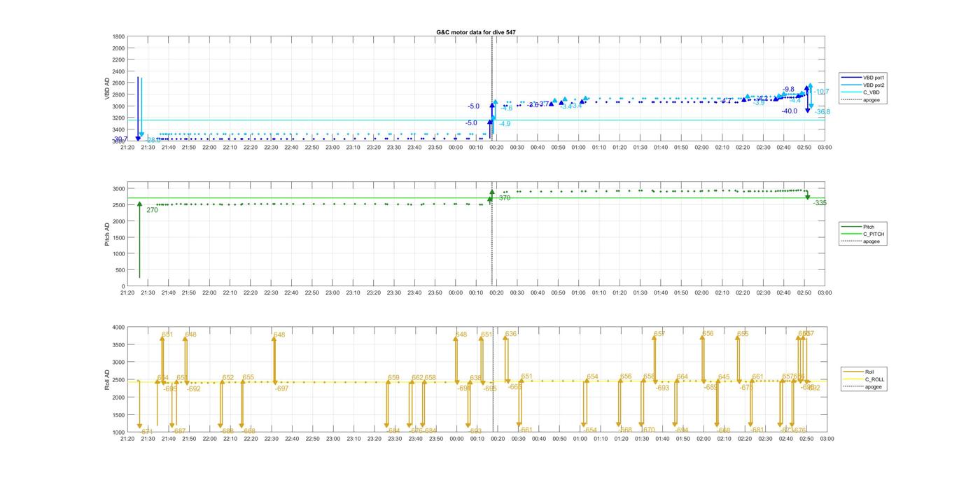The height and width of the screenshot is (485, 980).
Task: Click the "21:20" tick under the Pitch plot
Action: point(127,293)
